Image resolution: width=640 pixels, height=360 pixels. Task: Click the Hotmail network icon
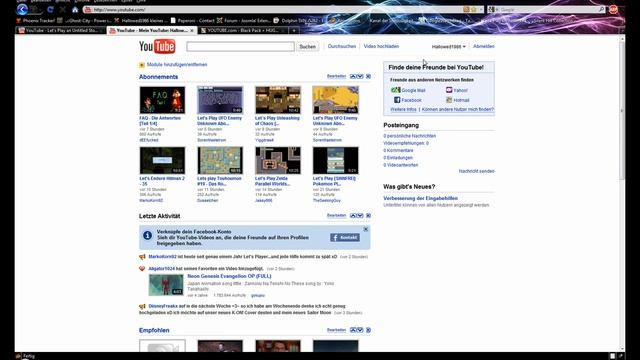pyautogui.click(x=449, y=100)
